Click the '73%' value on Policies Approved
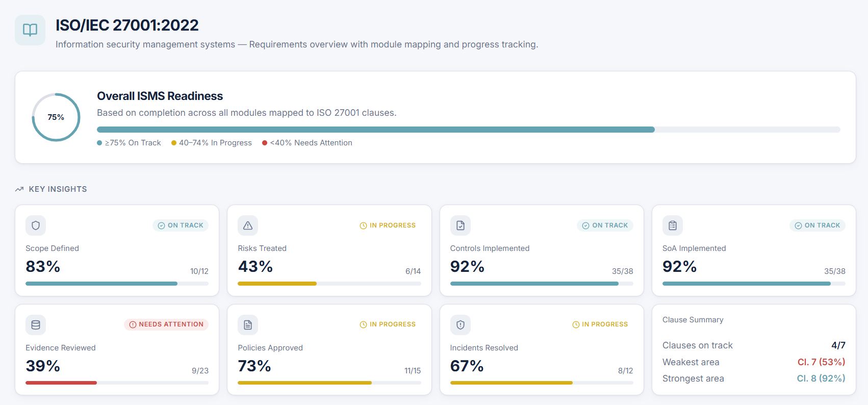The width and height of the screenshot is (868, 405). pyautogui.click(x=254, y=366)
